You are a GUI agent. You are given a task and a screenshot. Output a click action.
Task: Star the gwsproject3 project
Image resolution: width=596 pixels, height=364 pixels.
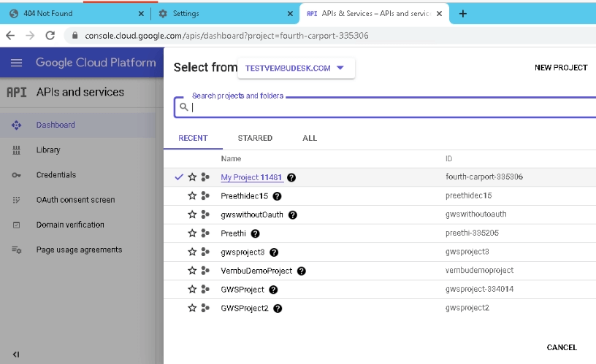192,252
